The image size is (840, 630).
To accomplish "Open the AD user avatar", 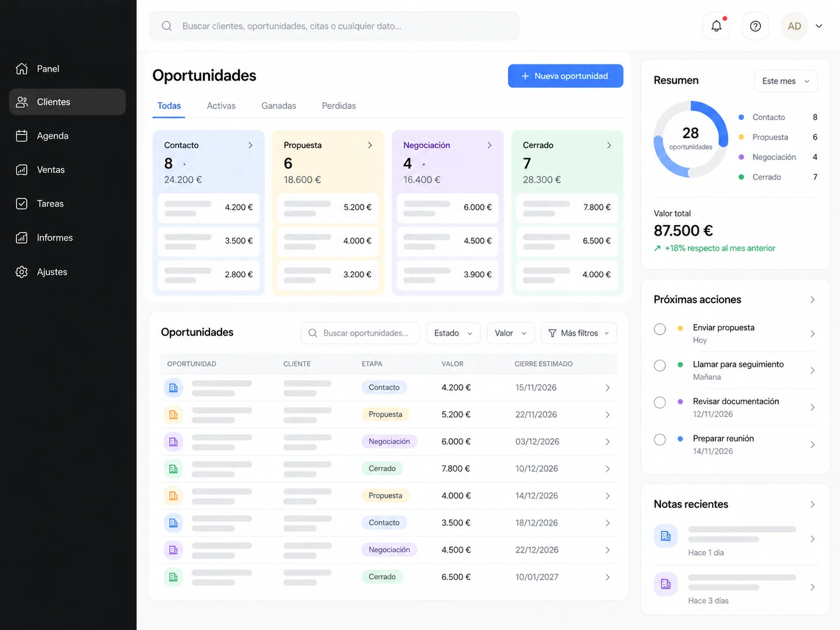I will 794,26.
